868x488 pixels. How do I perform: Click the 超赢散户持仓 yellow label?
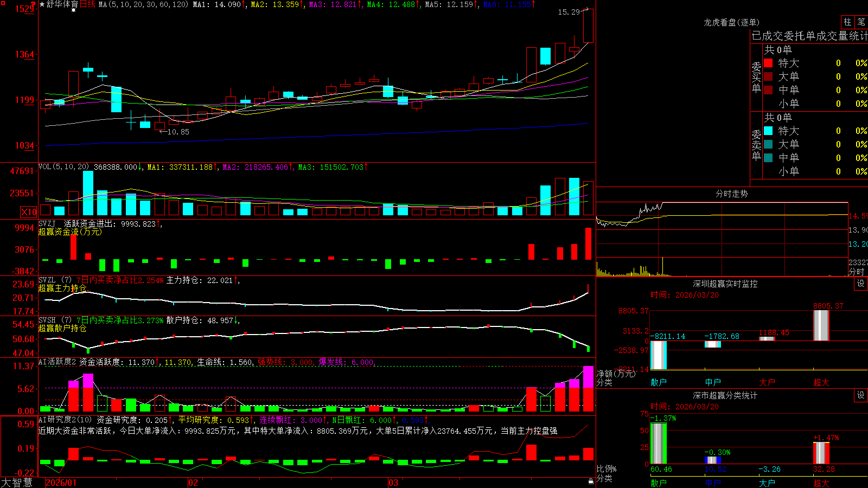62,328
